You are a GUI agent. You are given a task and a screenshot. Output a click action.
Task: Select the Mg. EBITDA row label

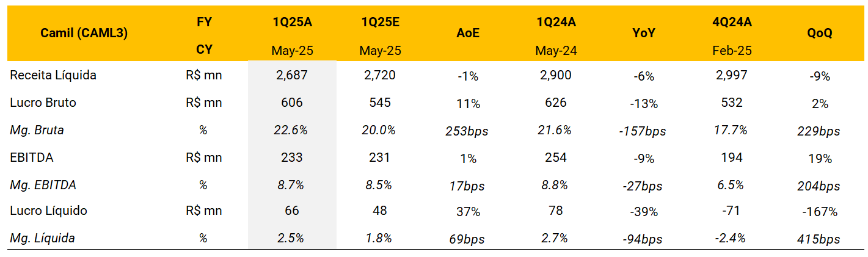coord(43,184)
